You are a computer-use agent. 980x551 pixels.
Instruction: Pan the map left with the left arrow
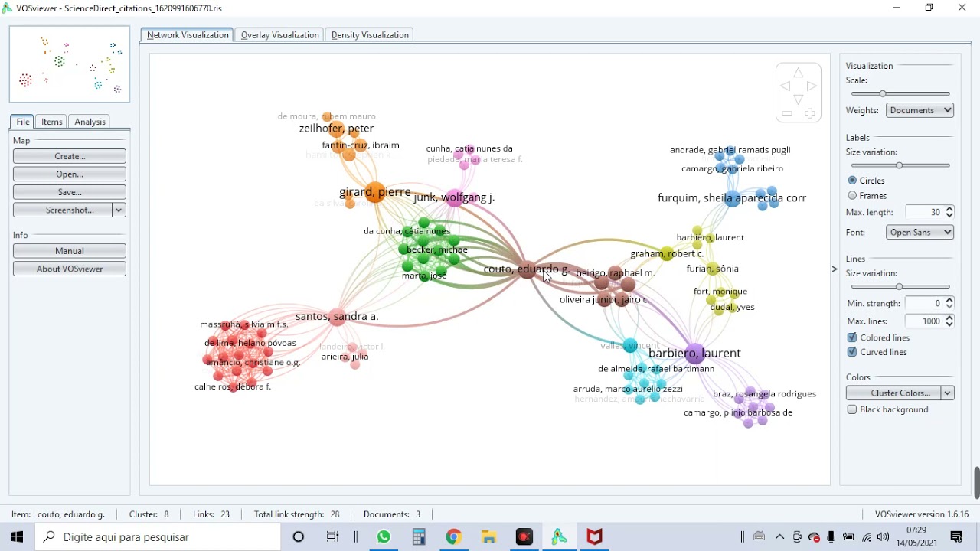[785, 86]
